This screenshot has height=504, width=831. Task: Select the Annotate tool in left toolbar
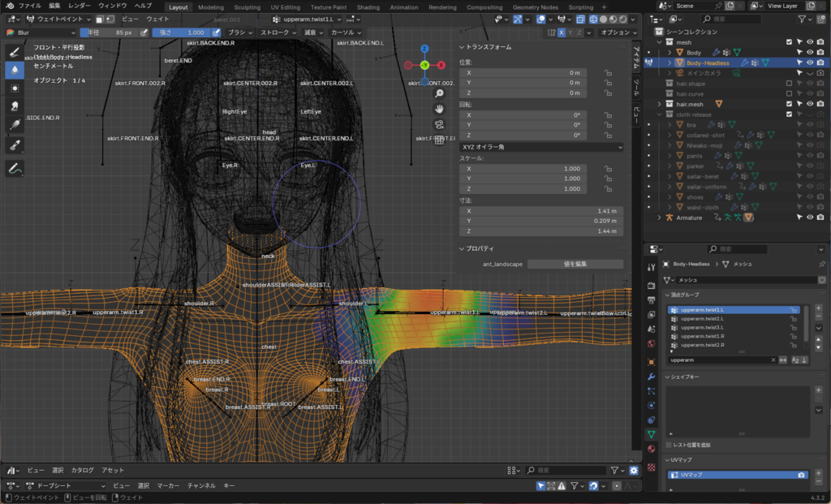15,169
